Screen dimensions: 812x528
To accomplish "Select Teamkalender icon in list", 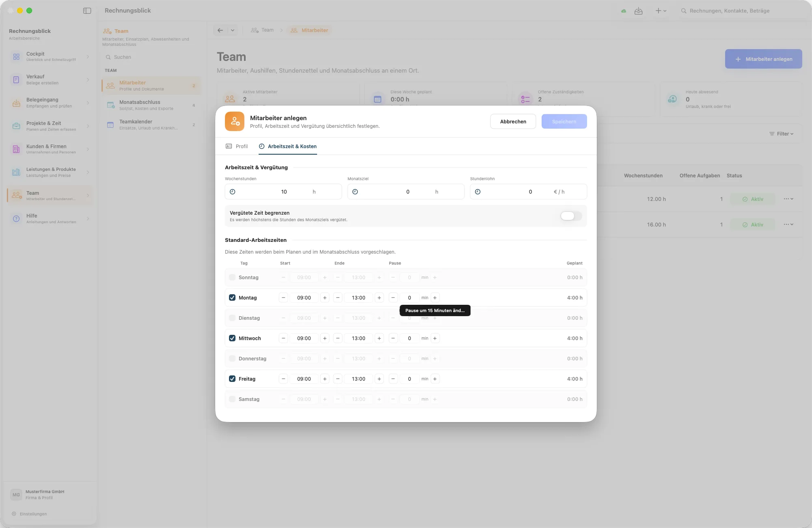I will tap(110, 125).
